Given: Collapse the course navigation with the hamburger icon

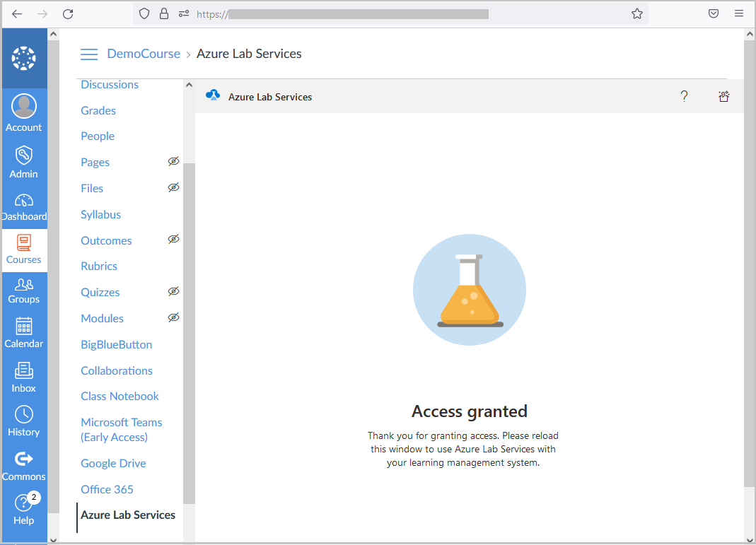Looking at the screenshot, I should point(89,53).
